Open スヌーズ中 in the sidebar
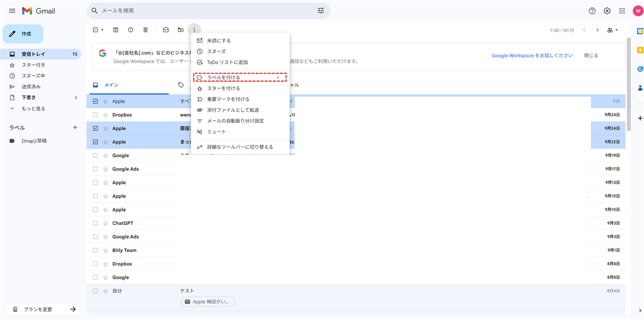 [x=41, y=76]
